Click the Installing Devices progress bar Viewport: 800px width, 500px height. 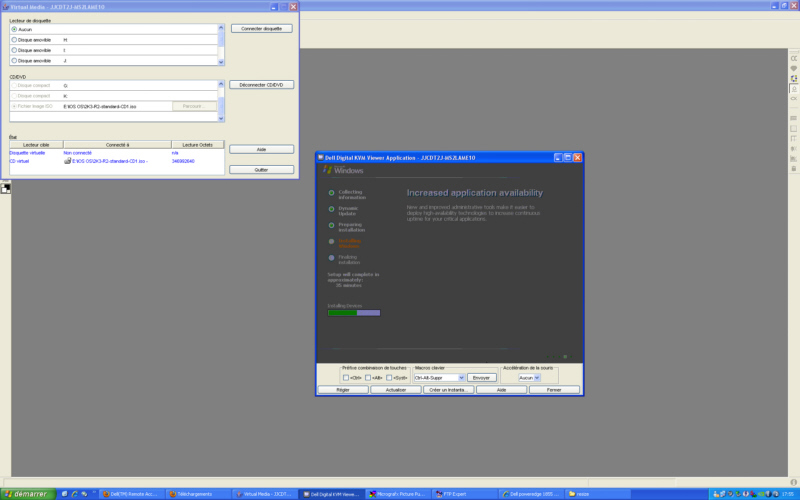tap(354, 313)
